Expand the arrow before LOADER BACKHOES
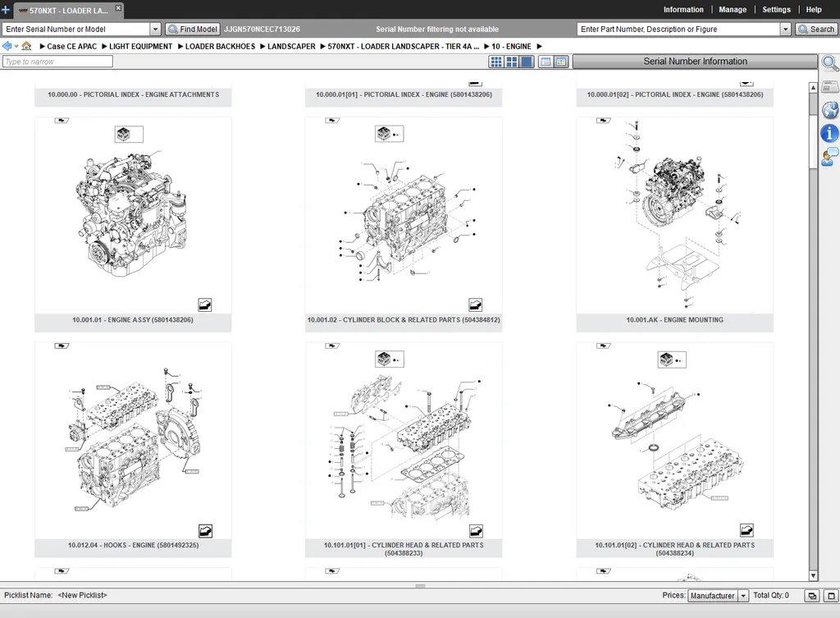 tap(180, 47)
